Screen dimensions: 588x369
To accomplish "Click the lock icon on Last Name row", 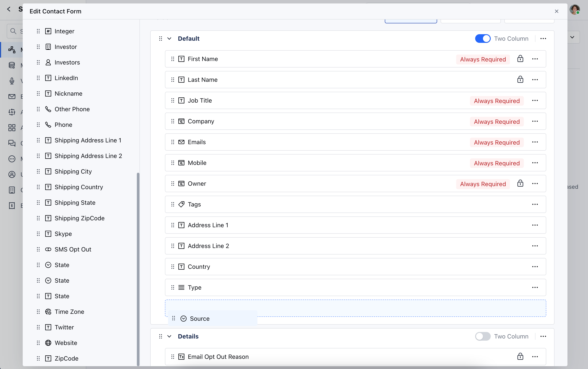I will [x=520, y=80].
